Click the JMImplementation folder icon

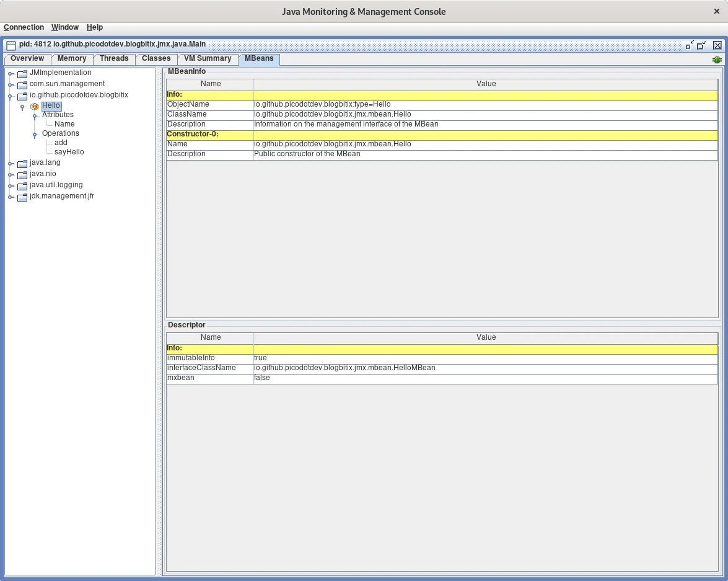point(22,74)
